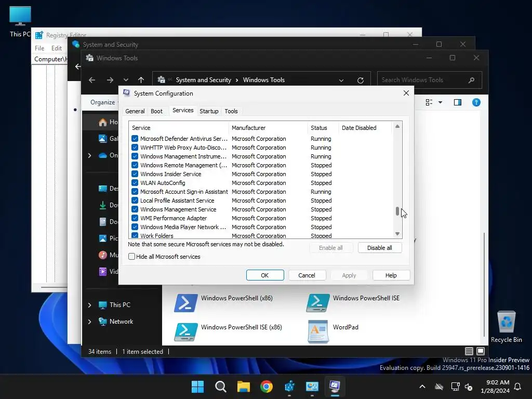Select the Services tab

point(183,110)
